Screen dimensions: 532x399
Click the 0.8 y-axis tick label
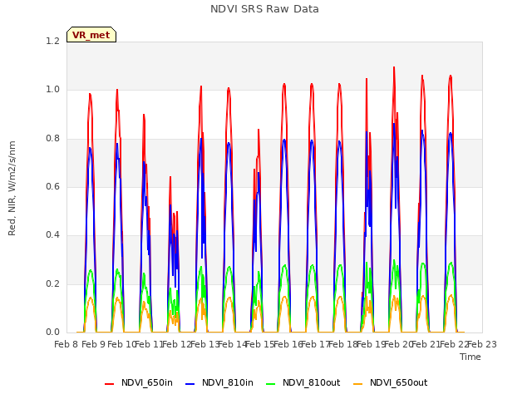(53, 139)
